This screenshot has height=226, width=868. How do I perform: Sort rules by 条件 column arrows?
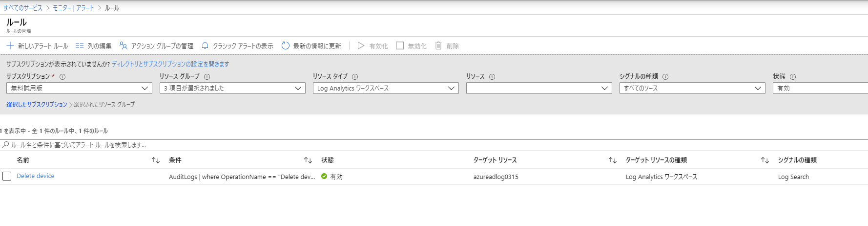coord(308,160)
